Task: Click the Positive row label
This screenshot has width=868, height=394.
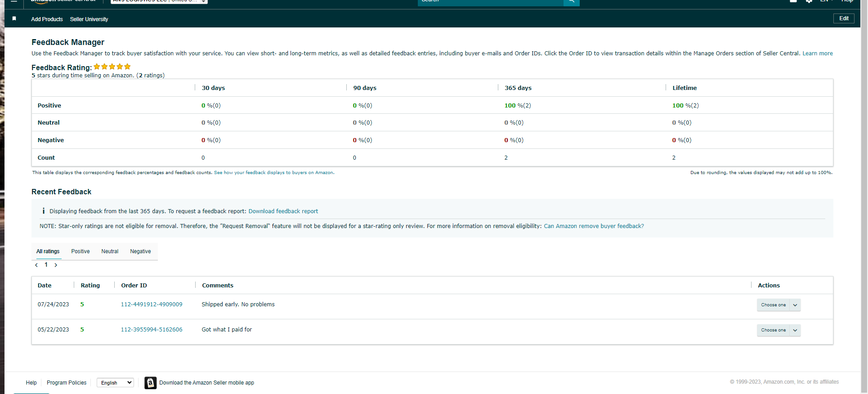Action: click(x=49, y=106)
